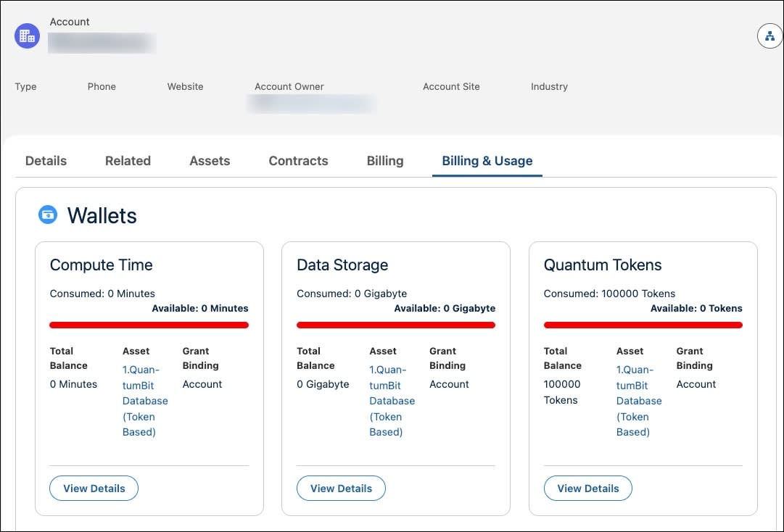
Task: Select the Billing & Usage tab
Action: 487,160
